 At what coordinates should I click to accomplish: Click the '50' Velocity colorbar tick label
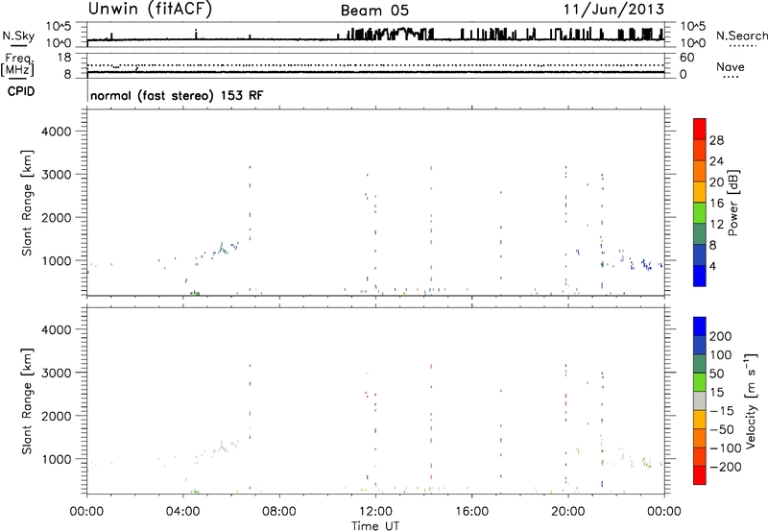pyautogui.click(x=716, y=374)
